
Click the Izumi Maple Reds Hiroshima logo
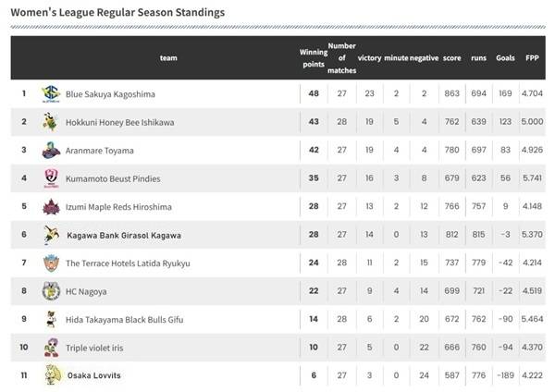(50, 206)
